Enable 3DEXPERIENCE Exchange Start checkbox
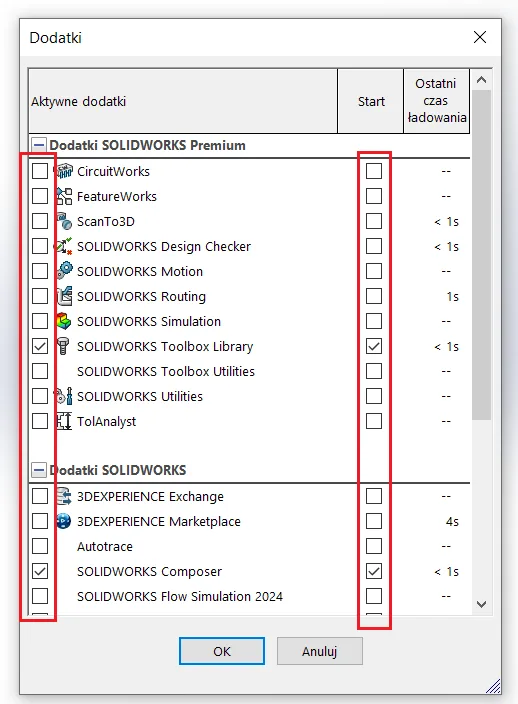 coord(374,496)
